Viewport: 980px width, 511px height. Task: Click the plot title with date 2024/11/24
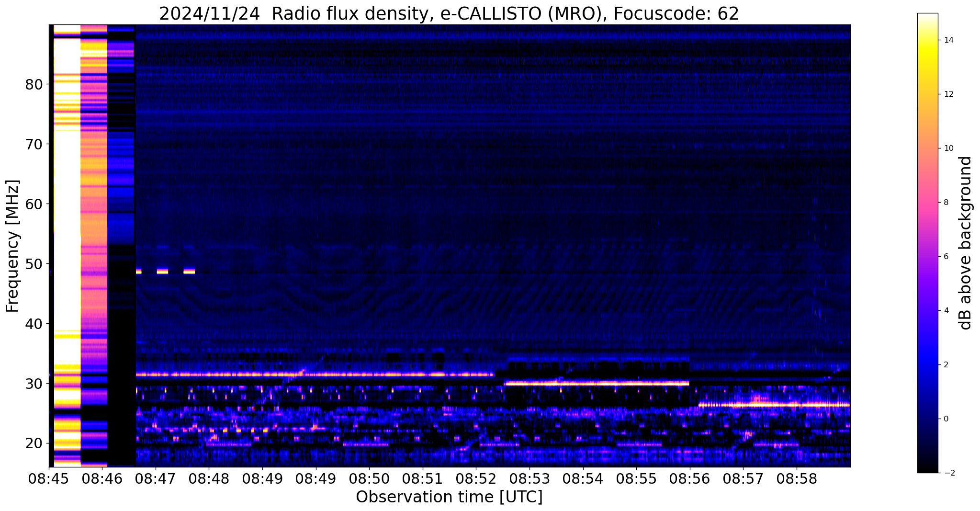click(x=449, y=14)
